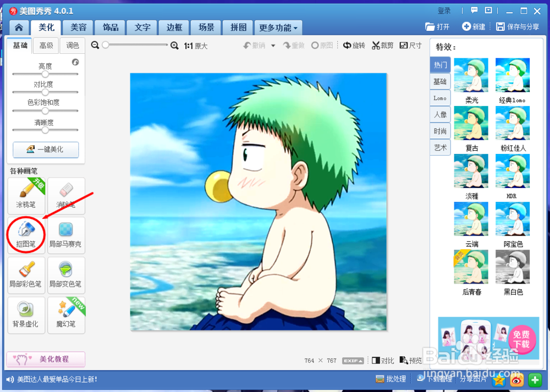Select the 抠图笔 cutout pen tool
550x392 pixels.
pyautogui.click(x=26, y=235)
